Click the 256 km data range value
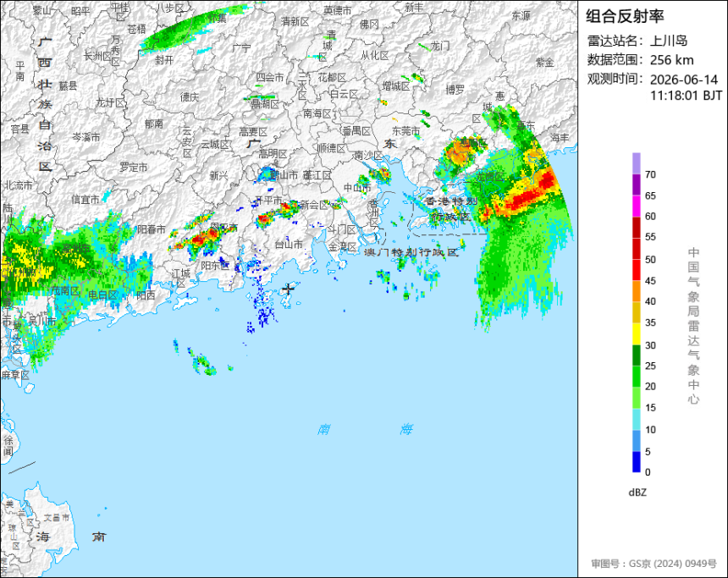Viewport: 728px width, 578px height. [x=672, y=60]
